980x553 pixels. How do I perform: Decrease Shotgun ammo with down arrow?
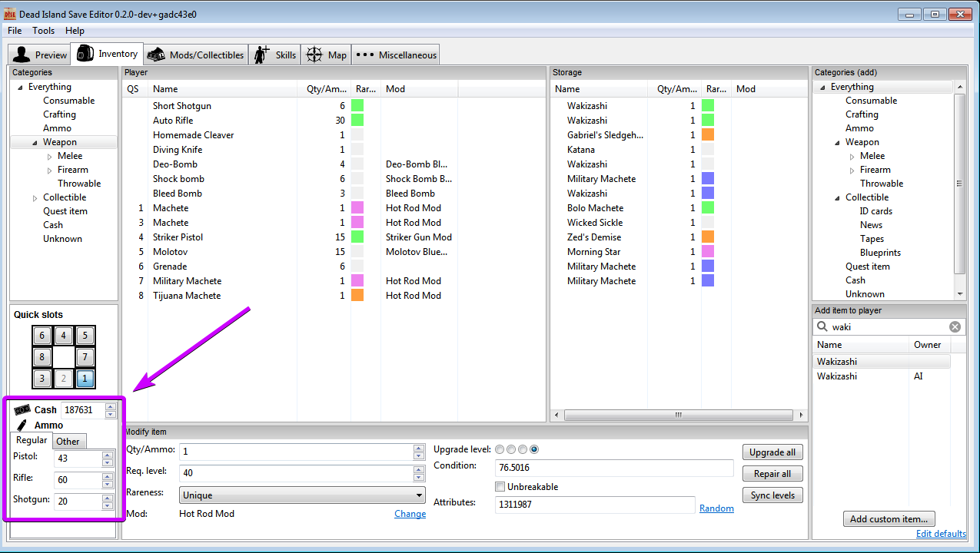coord(108,505)
